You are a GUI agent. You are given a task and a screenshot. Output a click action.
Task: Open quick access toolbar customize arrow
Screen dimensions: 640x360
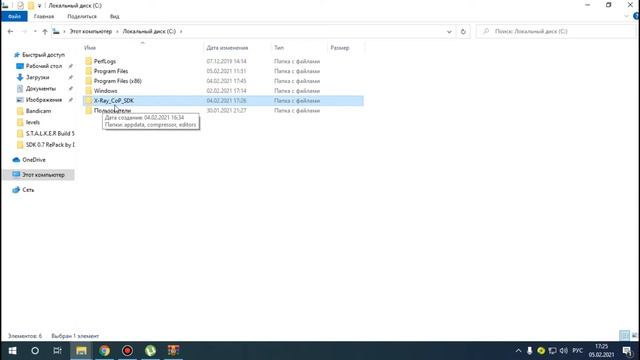[39, 6]
